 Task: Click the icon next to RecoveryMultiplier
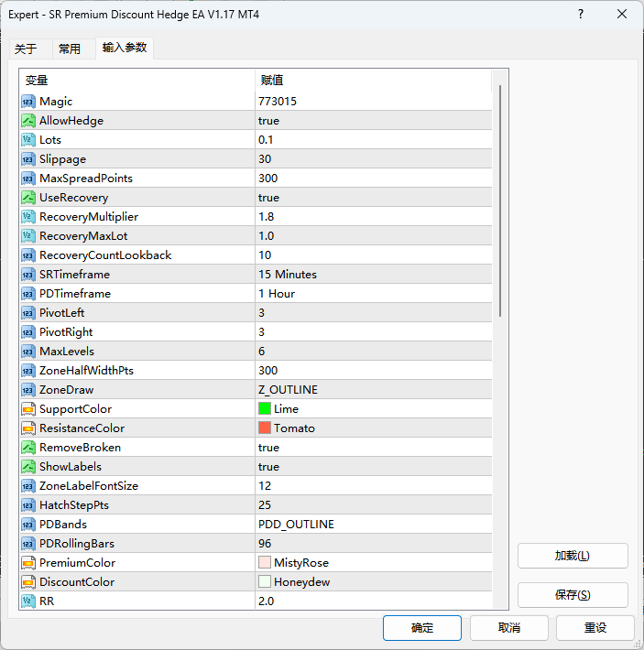coord(28,217)
